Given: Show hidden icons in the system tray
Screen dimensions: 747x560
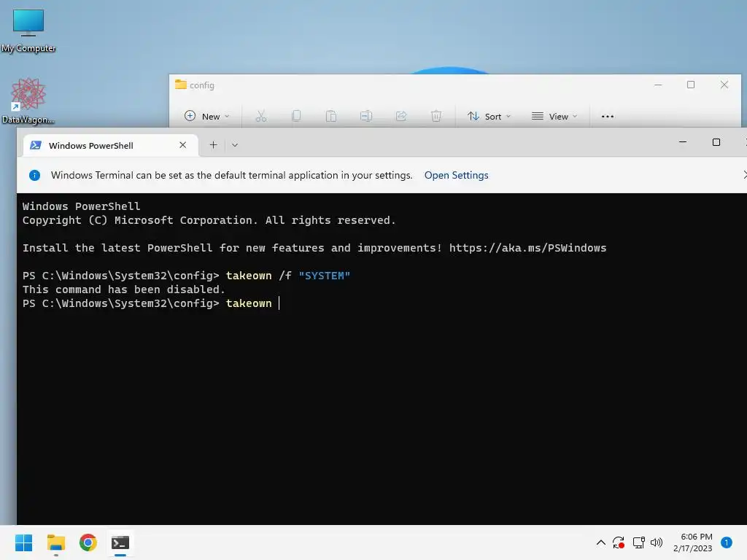Looking at the screenshot, I should click(601, 542).
